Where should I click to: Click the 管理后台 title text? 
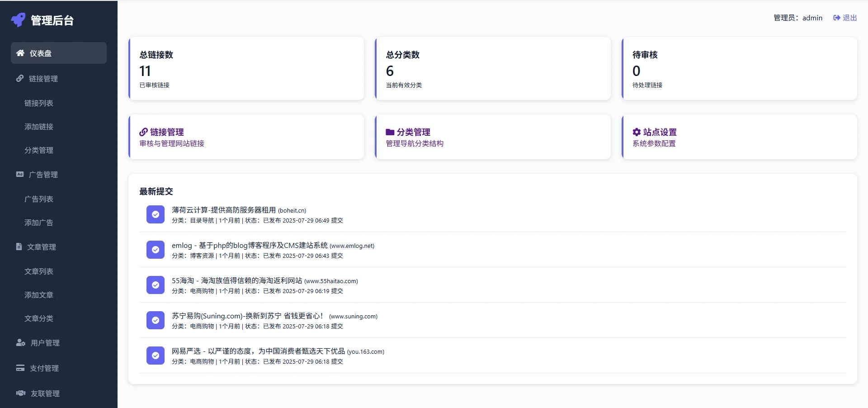tap(52, 20)
